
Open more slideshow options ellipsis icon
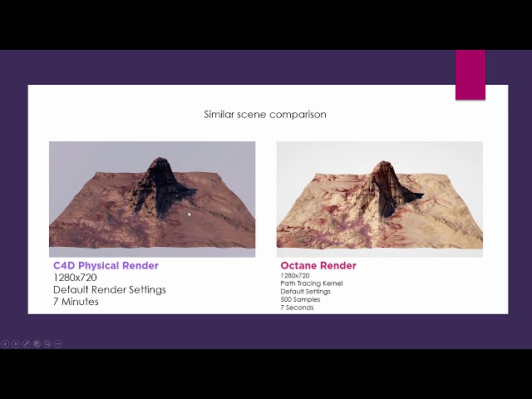[x=58, y=343]
